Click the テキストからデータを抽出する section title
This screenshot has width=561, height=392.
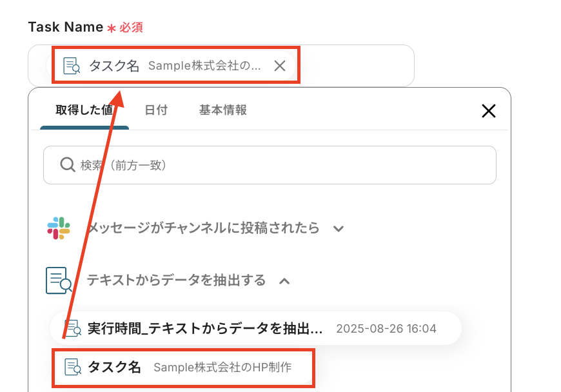(x=176, y=280)
